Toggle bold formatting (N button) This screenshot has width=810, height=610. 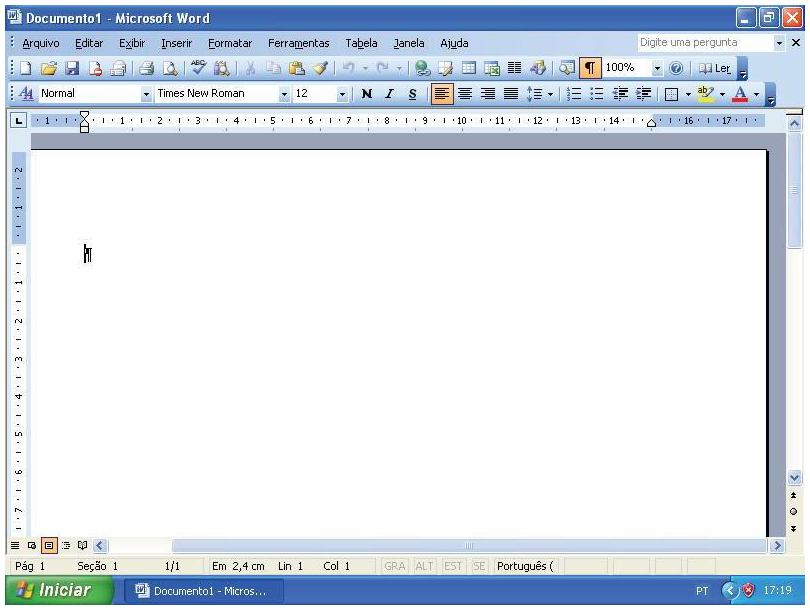tap(366, 94)
